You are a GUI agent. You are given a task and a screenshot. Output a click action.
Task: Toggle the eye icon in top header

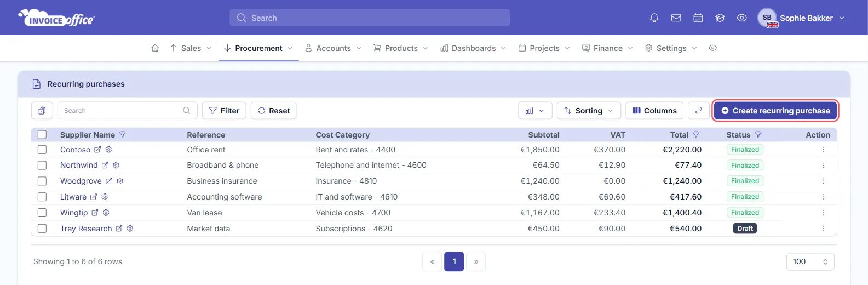742,18
